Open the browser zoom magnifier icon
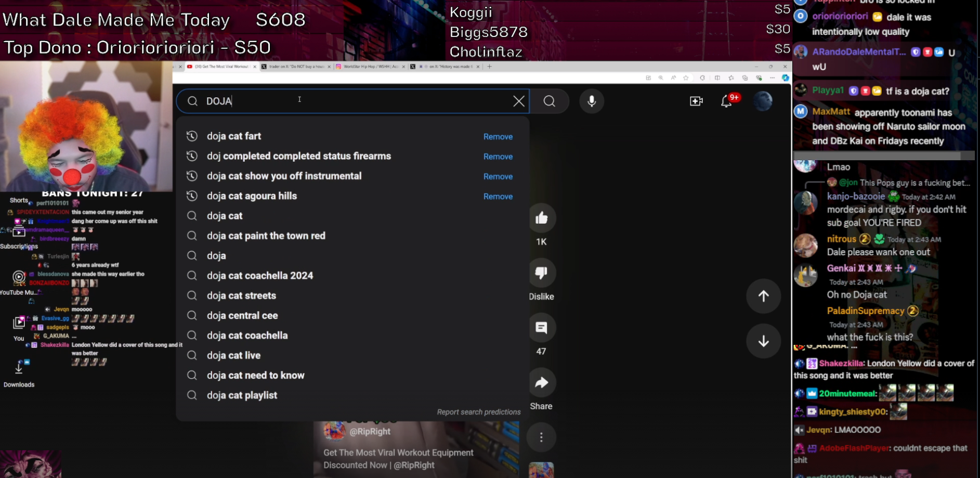 (x=661, y=78)
